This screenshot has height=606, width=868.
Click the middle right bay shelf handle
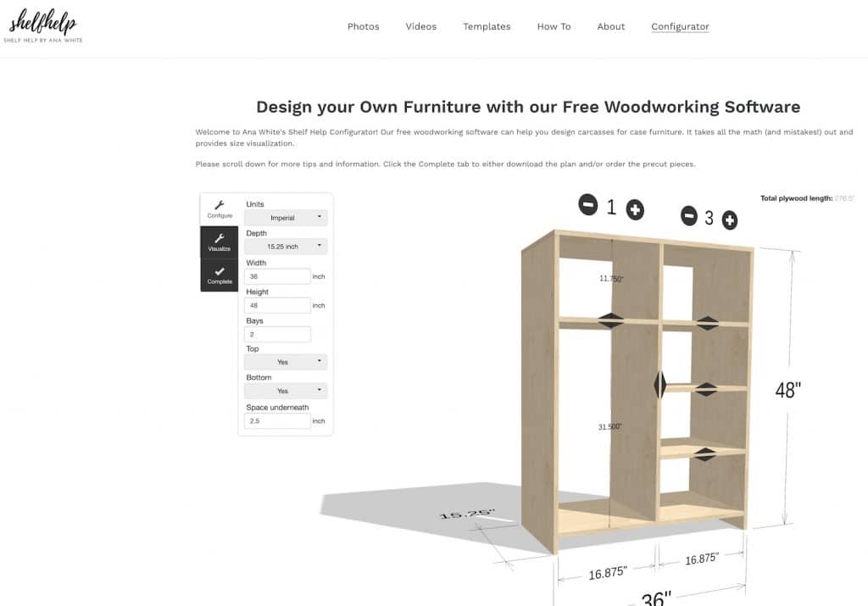(x=706, y=389)
